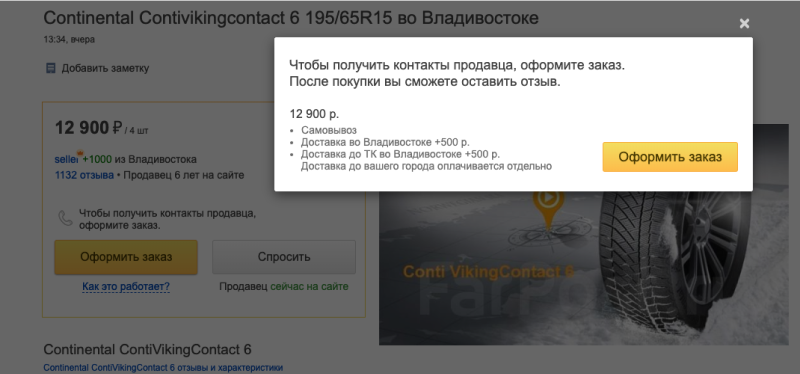
Task: Click the Добавить заметку label
Action: coord(106,68)
